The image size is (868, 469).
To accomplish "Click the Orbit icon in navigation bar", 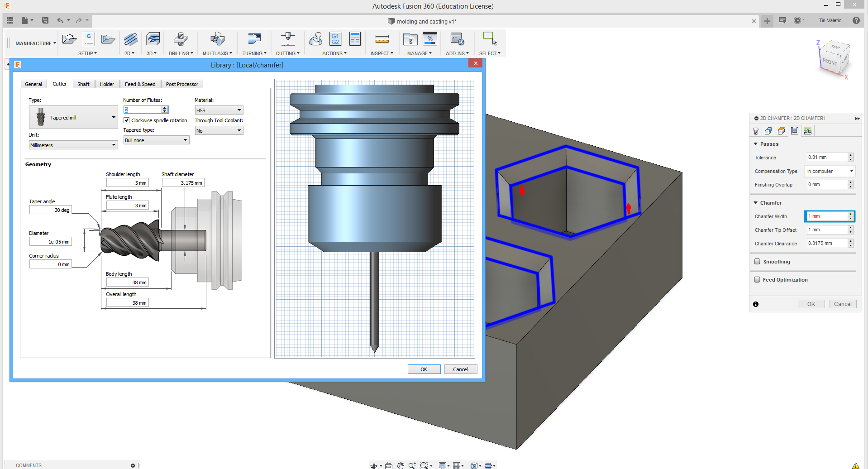I will 374,465.
